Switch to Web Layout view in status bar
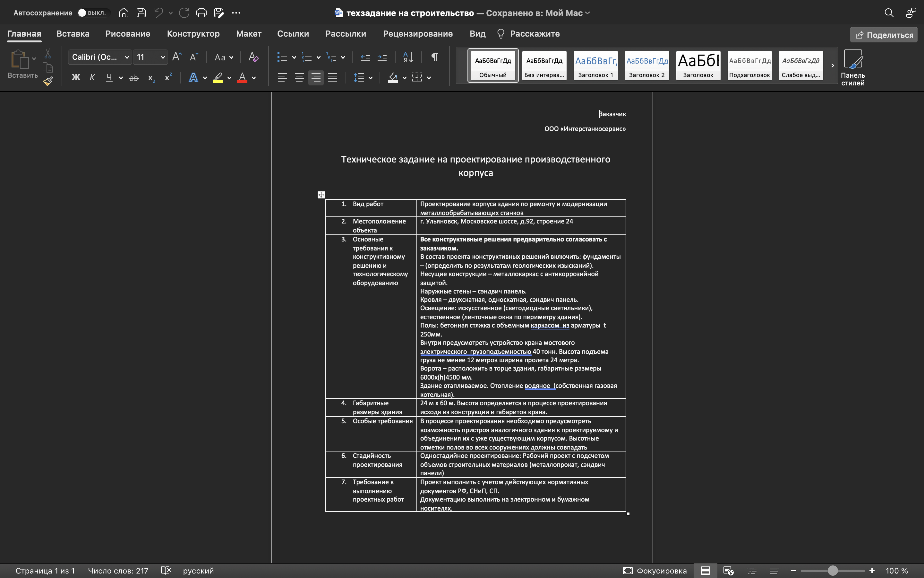 [728, 570]
